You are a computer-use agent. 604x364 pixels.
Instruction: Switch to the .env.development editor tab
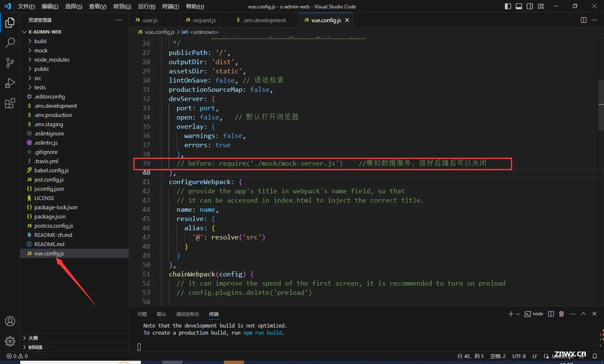(264, 20)
